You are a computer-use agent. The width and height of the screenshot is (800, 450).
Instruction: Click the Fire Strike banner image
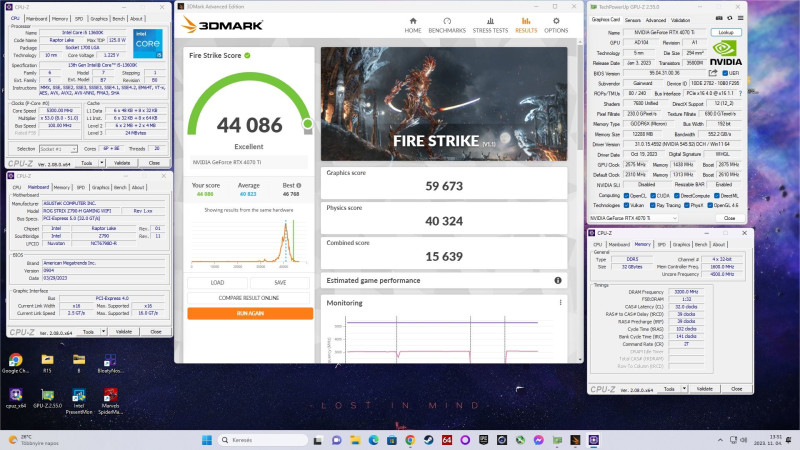444,104
